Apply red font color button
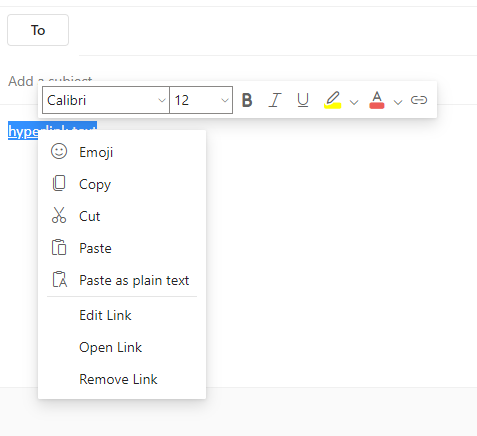Viewport: 477px width, 436px height. coord(377,100)
